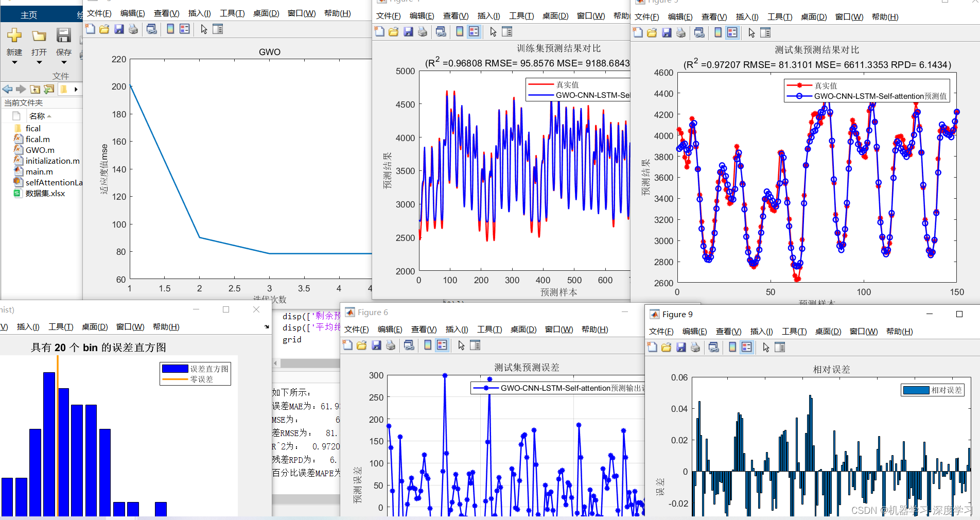Click the command window horizontal scrollbar
This screenshot has height=520, width=980.
pos(306,499)
